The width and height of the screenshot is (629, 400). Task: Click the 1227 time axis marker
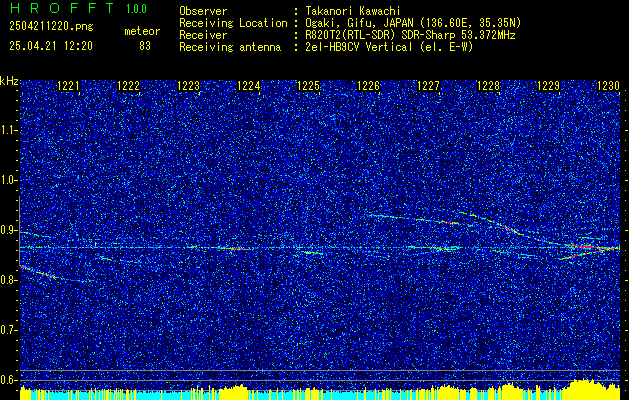tap(429, 86)
